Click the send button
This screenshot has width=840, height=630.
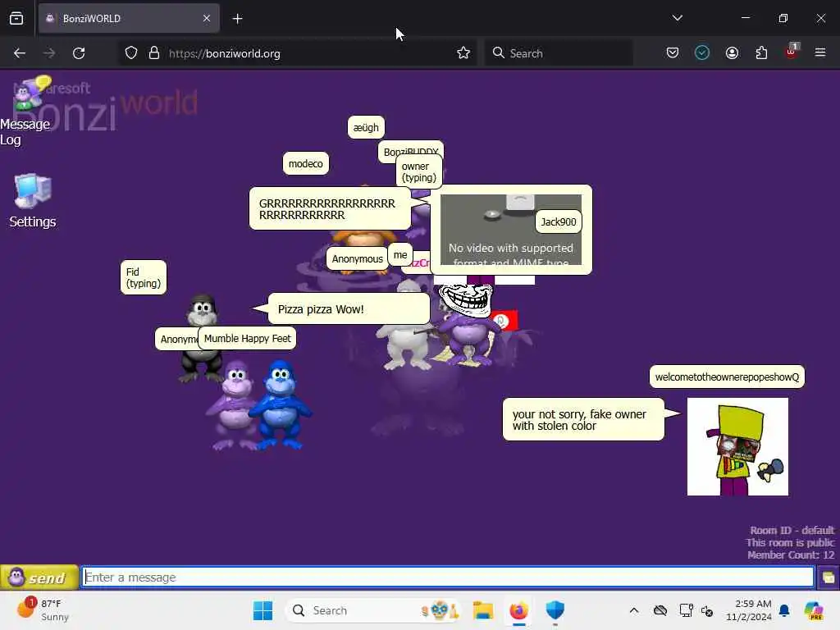click(39, 577)
